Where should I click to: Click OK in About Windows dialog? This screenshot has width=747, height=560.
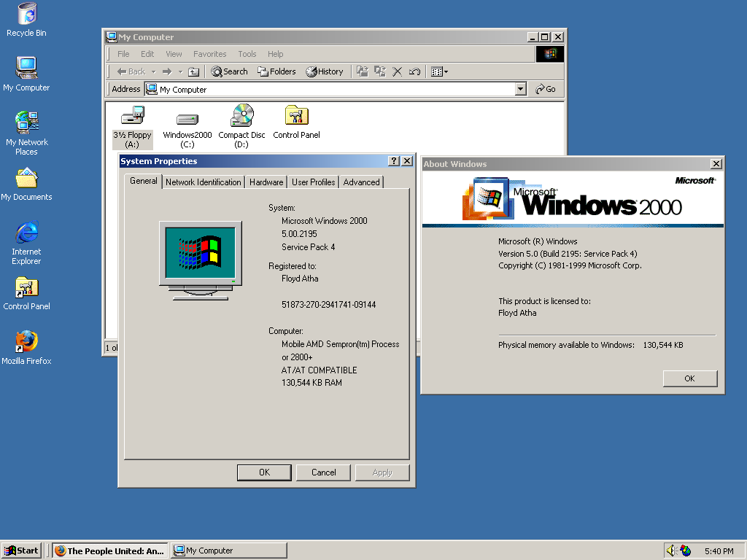coord(689,378)
